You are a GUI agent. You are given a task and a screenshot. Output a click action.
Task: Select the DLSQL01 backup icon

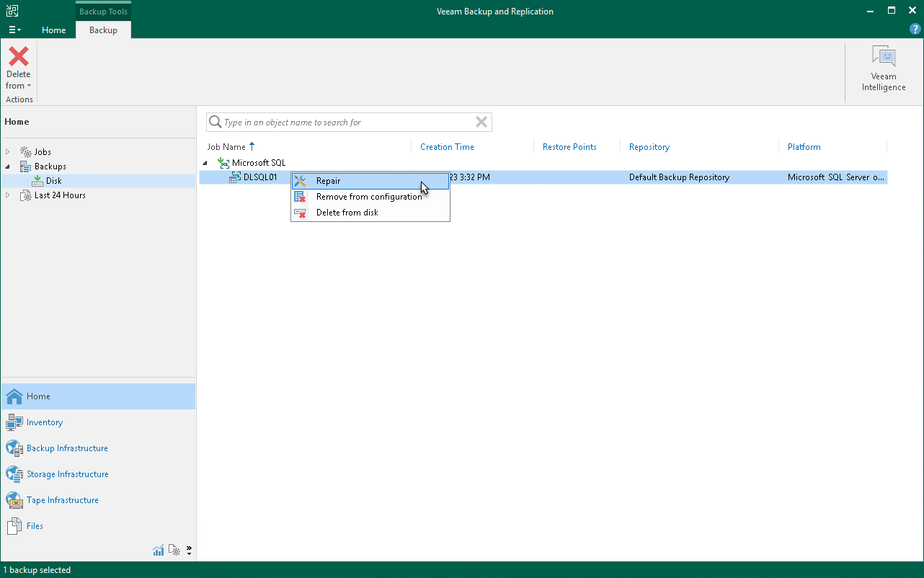click(x=235, y=177)
